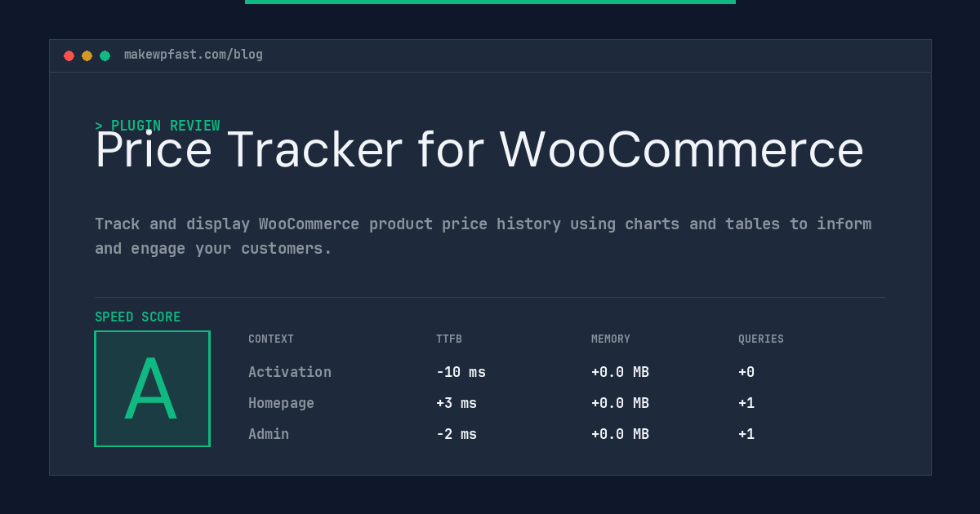Click Admin queries value +1

pyautogui.click(x=746, y=434)
